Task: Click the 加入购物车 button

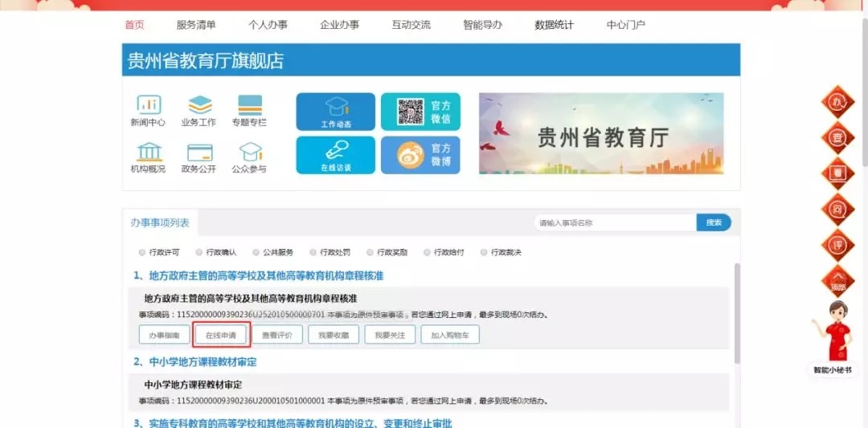Action: [450, 335]
